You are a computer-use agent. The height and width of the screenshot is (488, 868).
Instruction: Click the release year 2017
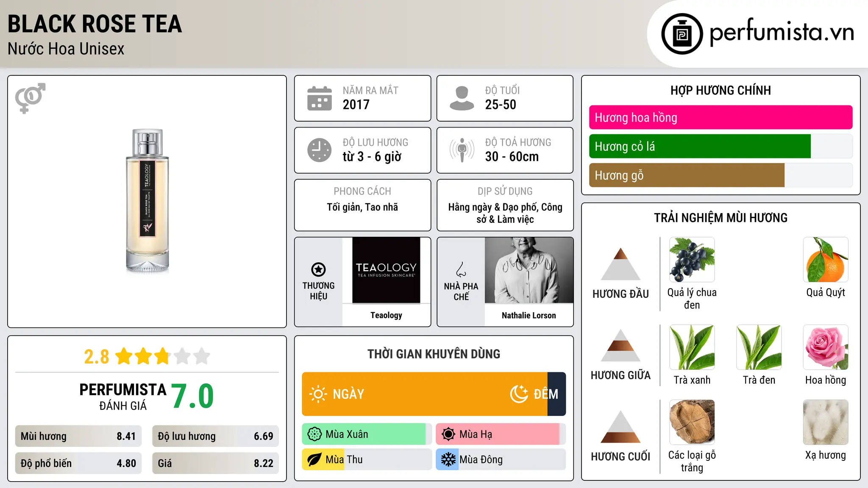click(x=356, y=105)
